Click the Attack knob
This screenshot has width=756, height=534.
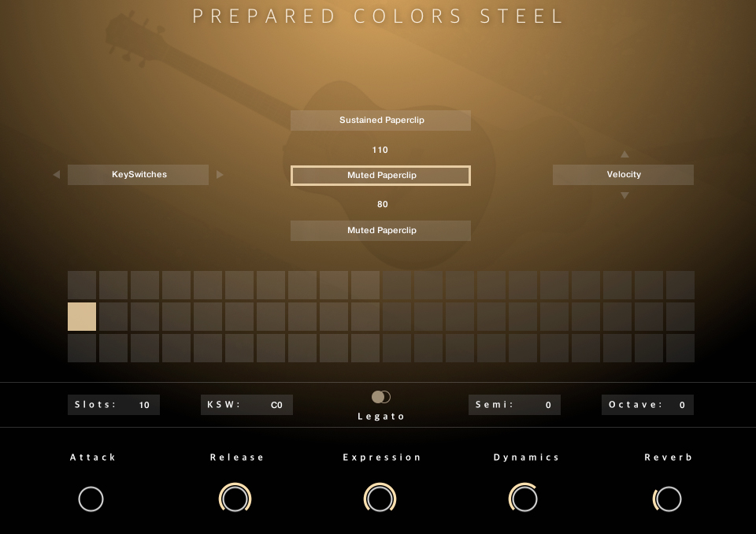[91, 499]
